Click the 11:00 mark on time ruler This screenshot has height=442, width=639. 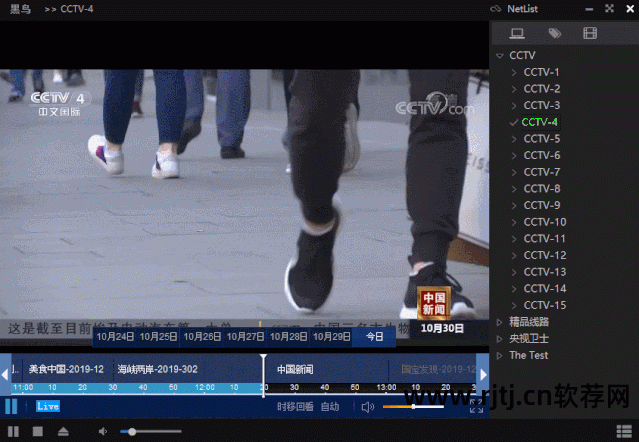click(x=23, y=387)
